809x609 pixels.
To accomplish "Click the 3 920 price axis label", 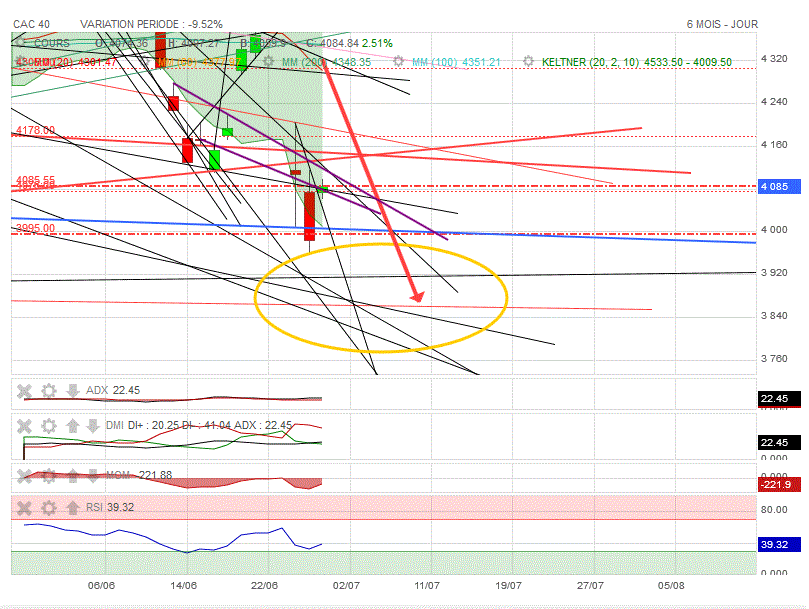I will [774, 273].
